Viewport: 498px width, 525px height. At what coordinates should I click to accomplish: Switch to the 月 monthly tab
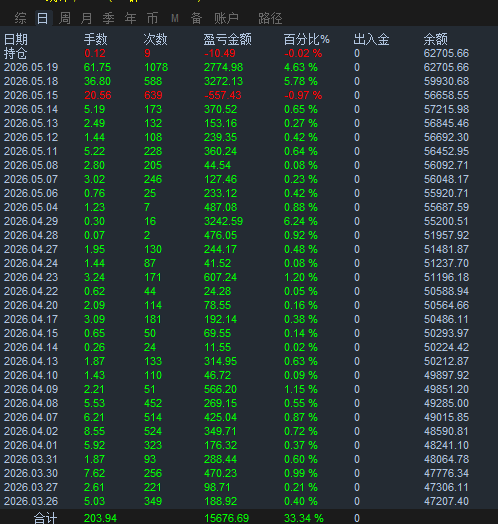click(x=86, y=18)
